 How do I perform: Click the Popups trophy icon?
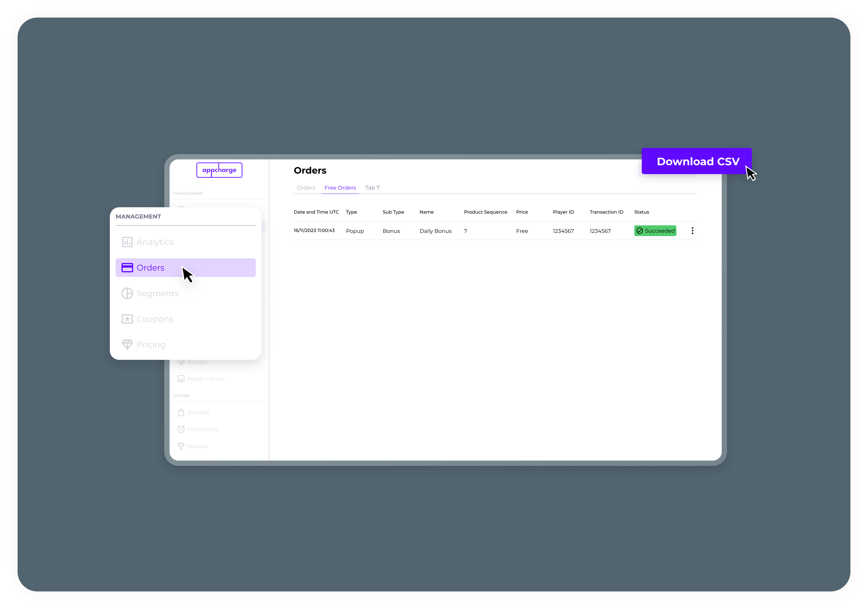pyautogui.click(x=181, y=446)
